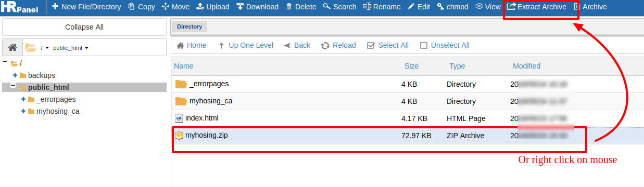This screenshot has height=187, width=644.
Task: Expand the myhosing_ca tree node
Action: pyautogui.click(x=23, y=111)
